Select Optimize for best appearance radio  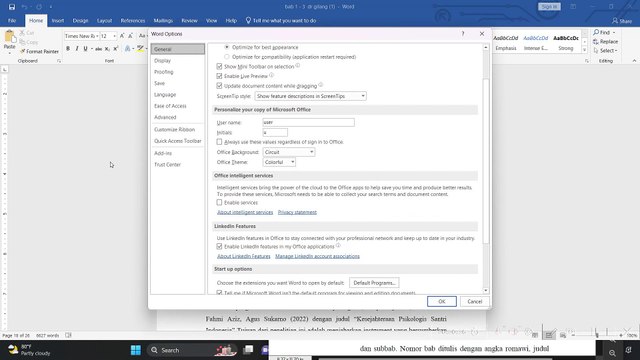click(x=227, y=47)
